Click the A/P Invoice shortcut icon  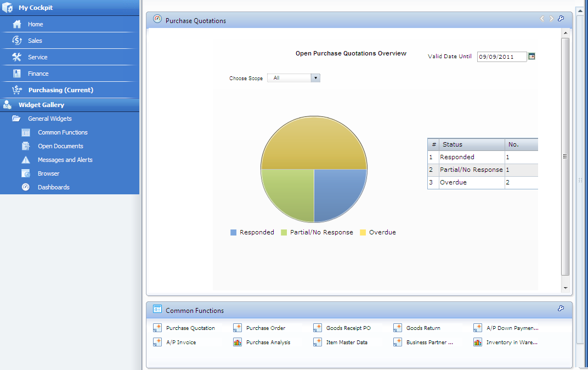[x=157, y=342]
